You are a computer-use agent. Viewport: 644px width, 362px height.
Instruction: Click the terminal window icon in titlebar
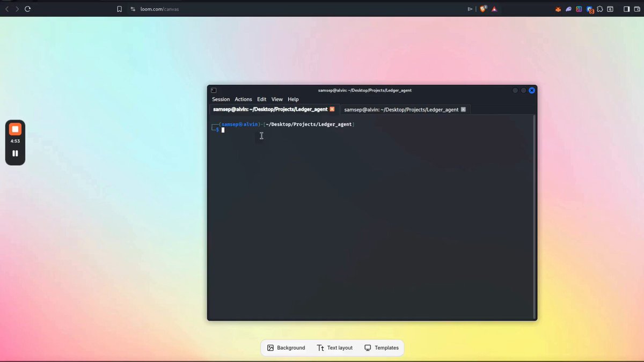pos(214,90)
